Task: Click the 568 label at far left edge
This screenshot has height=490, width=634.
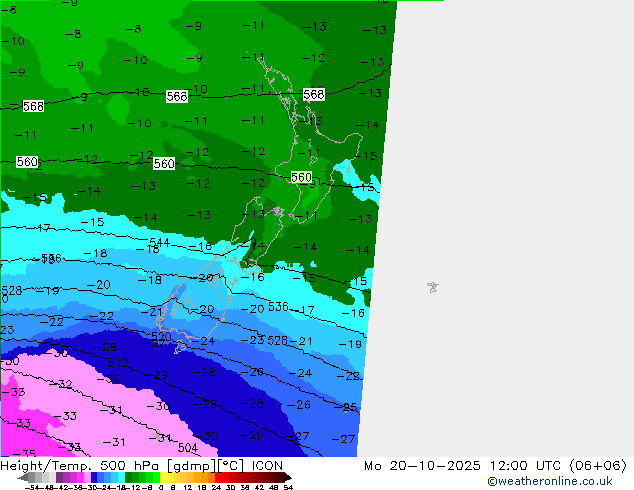Action: (33, 106)
